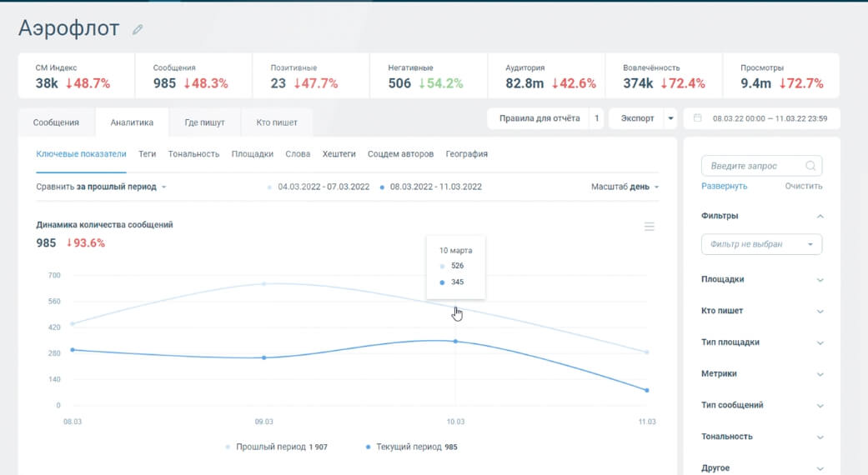Image resolution: width=868 pixels, height=475 pixels.
Task: Collapse the Фильтры section chevron
Action: pyautogui.click(x=820, y=216)
